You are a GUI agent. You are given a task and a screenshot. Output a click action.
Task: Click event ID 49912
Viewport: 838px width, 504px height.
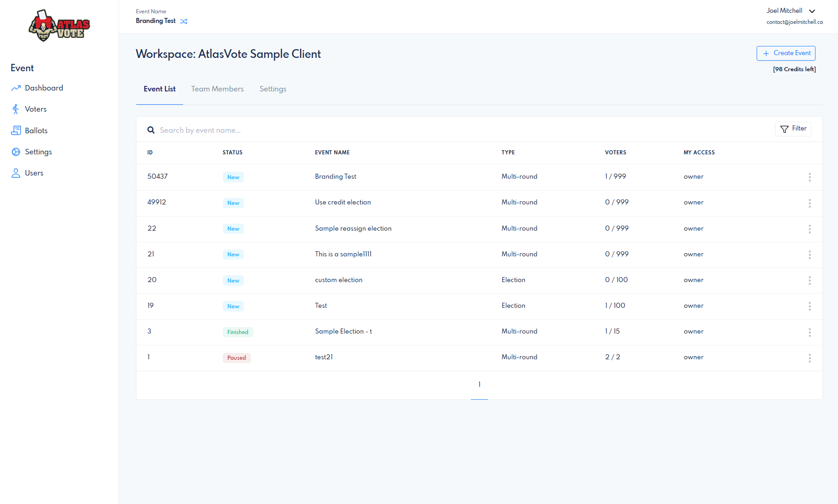157,202
